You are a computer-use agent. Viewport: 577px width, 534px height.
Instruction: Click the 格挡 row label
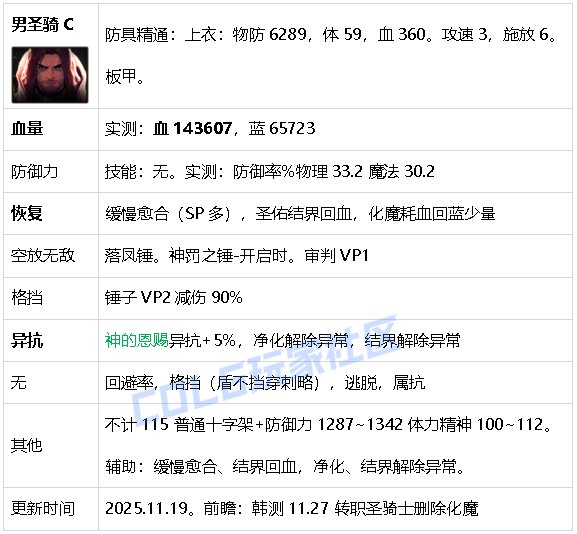[x=27, y=297]
